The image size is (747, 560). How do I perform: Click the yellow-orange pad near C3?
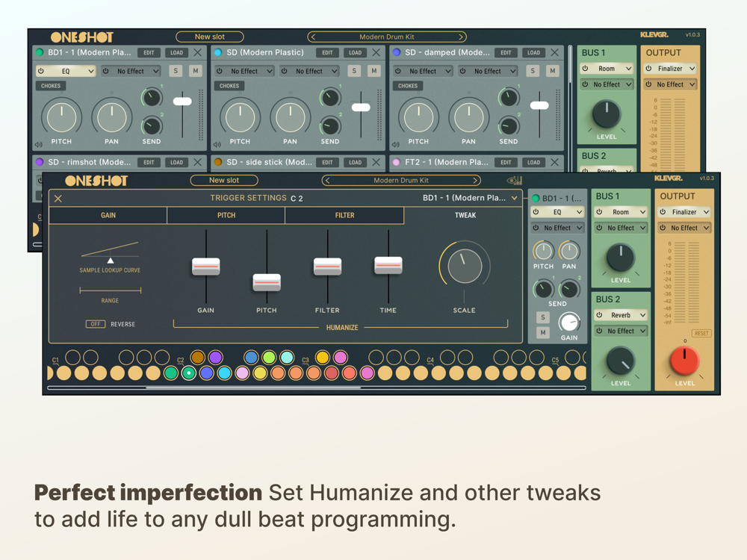323,357
